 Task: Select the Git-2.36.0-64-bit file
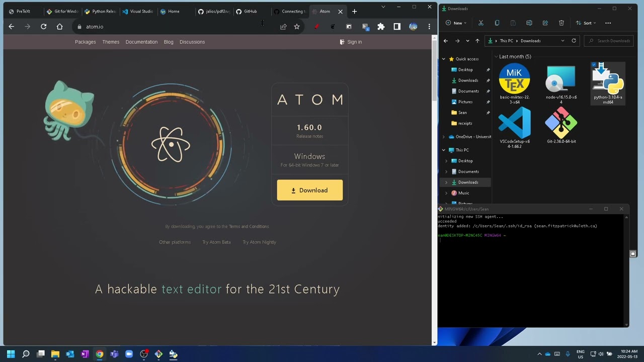pyautogui.click(x=561, y=126)
